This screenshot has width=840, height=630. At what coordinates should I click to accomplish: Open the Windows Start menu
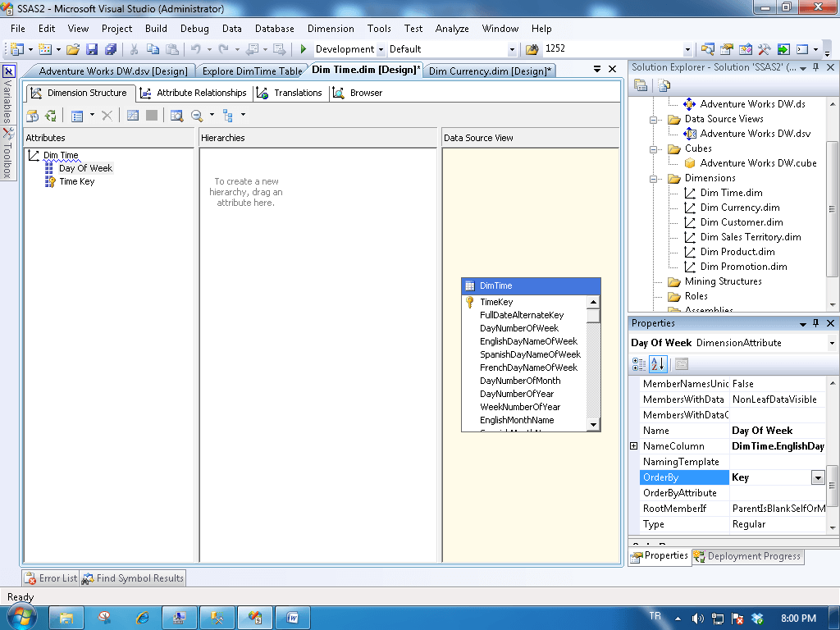pos(21,616)
